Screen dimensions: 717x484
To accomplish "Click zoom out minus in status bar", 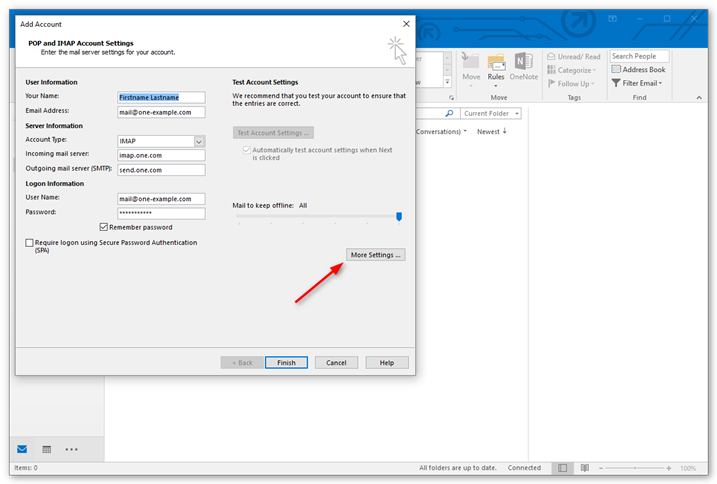I will pos(601,468).
